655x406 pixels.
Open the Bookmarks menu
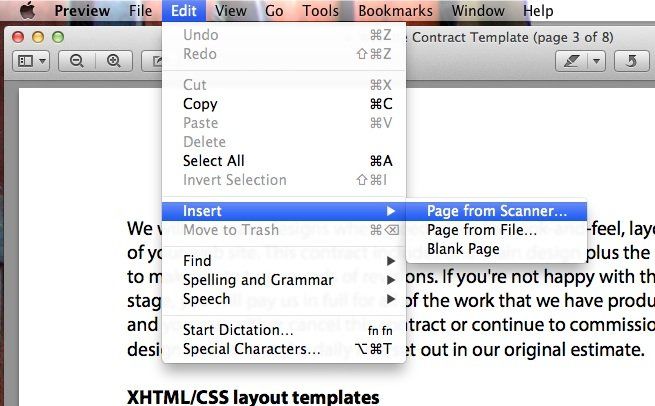click(395, 10)
